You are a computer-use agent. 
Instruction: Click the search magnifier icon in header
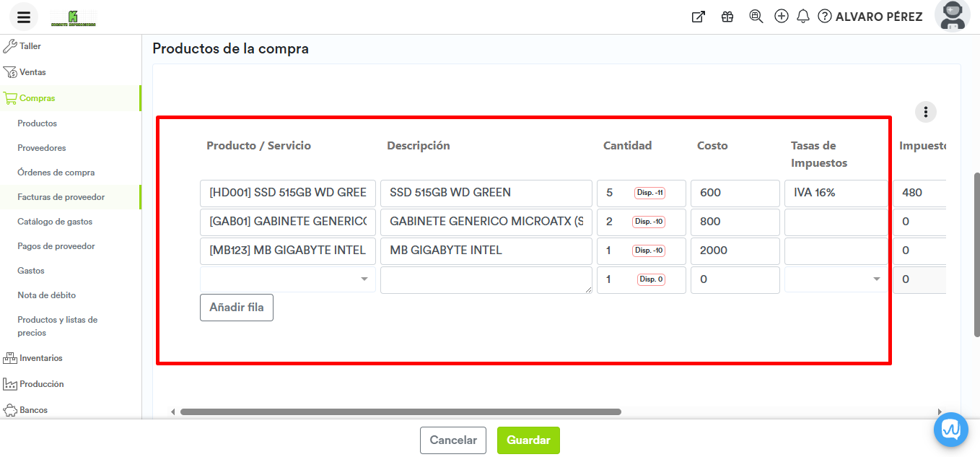(x=756, y=17)
